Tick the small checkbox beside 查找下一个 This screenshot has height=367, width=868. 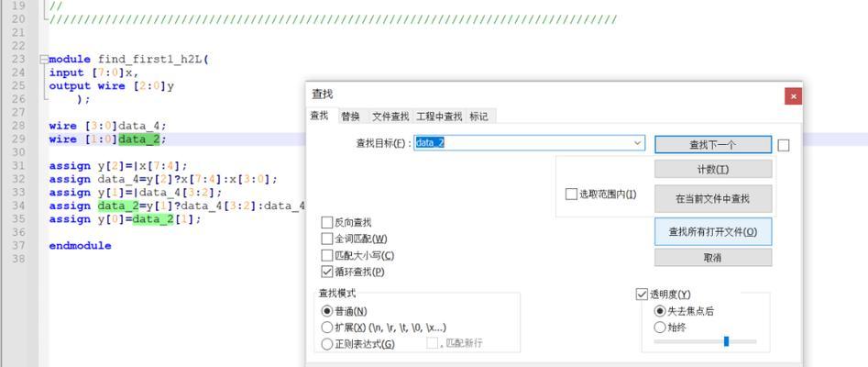[x=784, y=145]
